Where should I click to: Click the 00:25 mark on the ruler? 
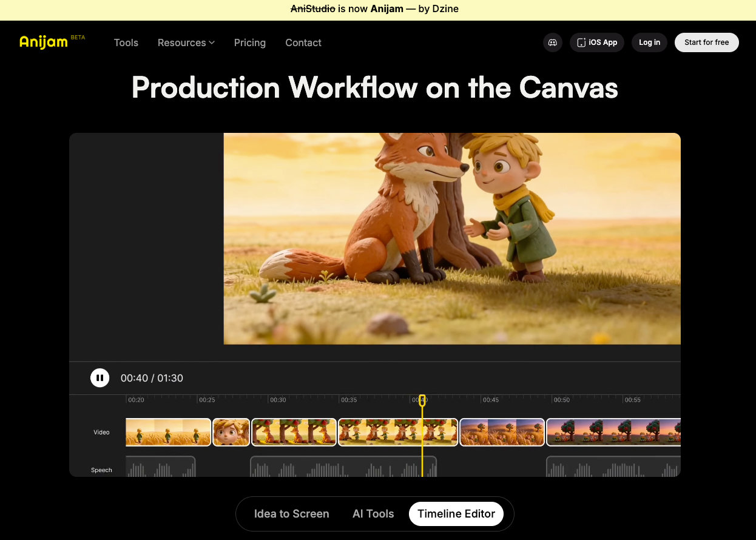[206, 400]
